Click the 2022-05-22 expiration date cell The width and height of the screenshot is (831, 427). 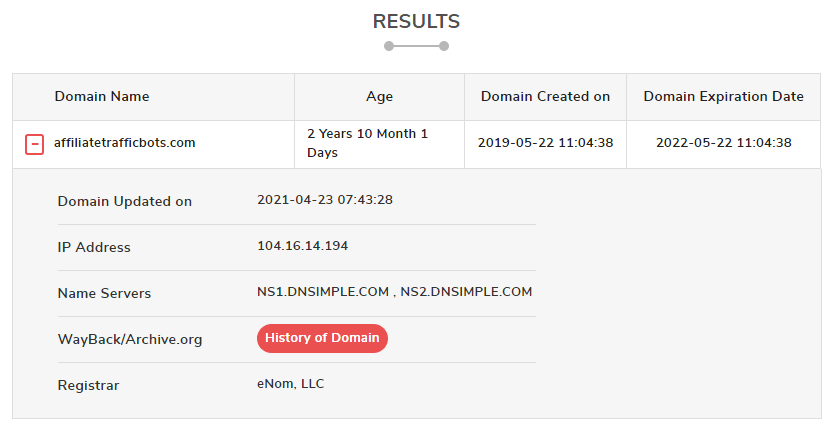click(x=723, y=143)
